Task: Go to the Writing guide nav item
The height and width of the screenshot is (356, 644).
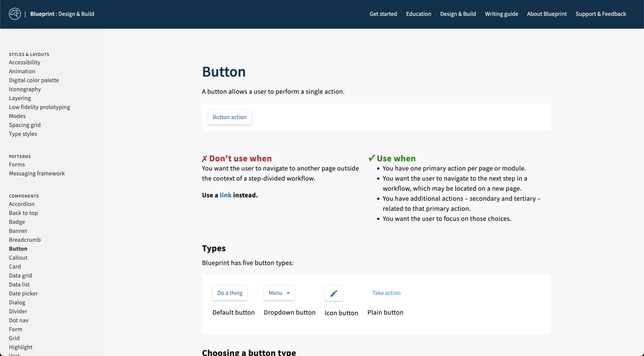Action: pyautogui.click(x=501, y=14)
